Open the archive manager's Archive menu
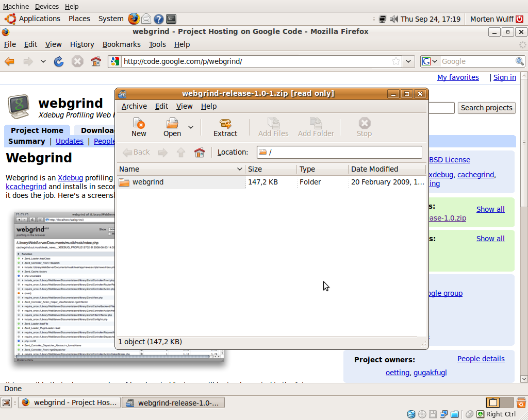Image resolution: width=528 pixels, height=420 pixels. [134, 106]
